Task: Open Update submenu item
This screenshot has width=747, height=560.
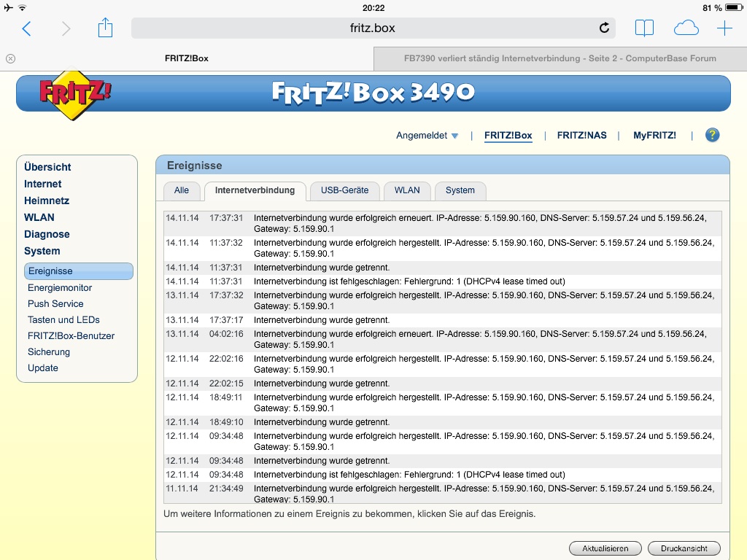Action: tap(43, 368)
